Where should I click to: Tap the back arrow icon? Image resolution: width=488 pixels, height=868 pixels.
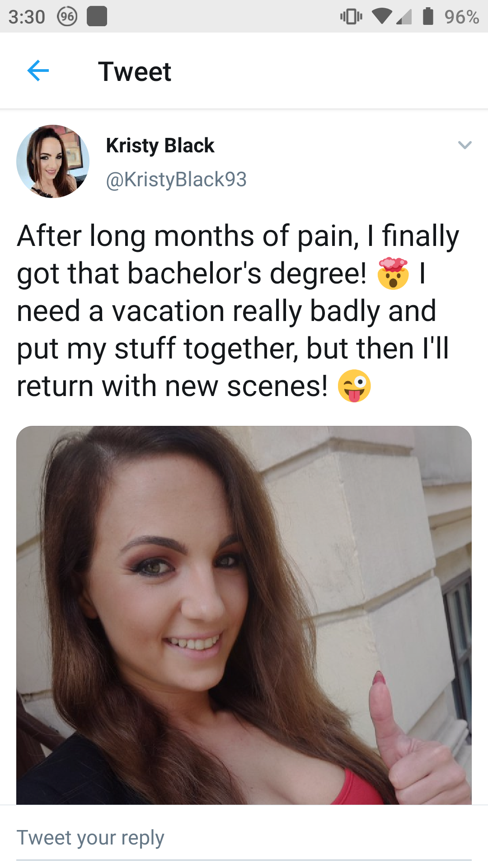[38, 71]
